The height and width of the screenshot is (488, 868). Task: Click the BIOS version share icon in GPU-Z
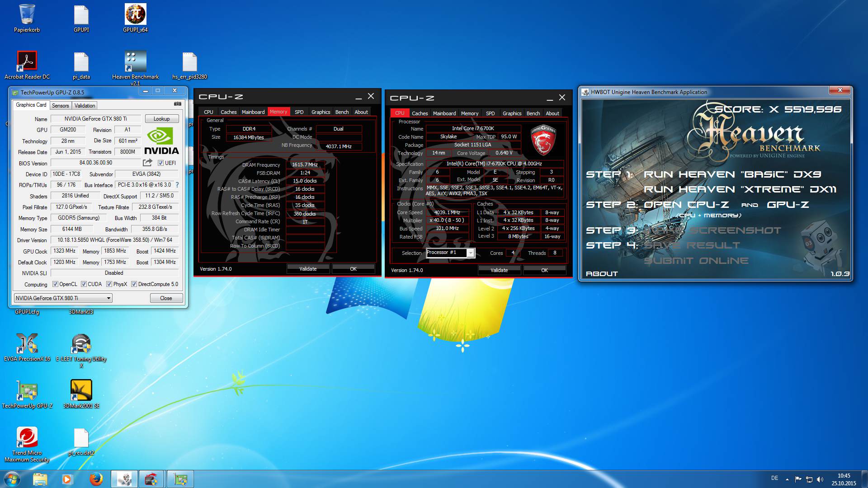148,163
